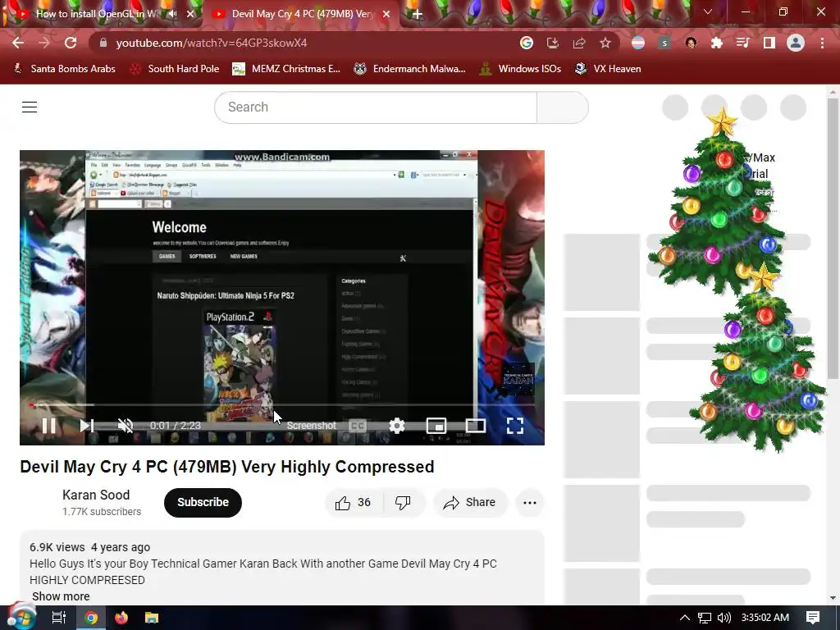Open the Extensions puzzle piece menu

click(716, 43)
